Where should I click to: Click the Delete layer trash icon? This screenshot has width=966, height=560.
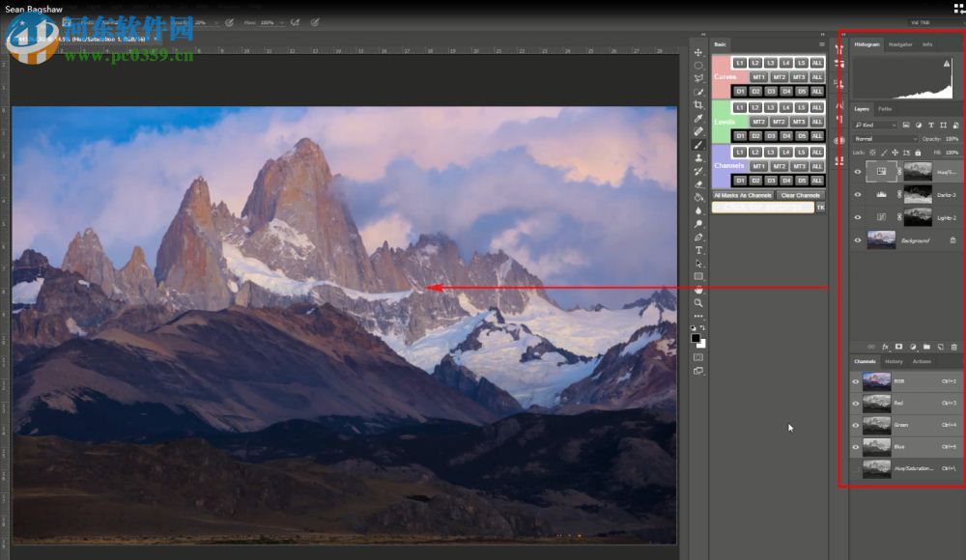point(953,347)
